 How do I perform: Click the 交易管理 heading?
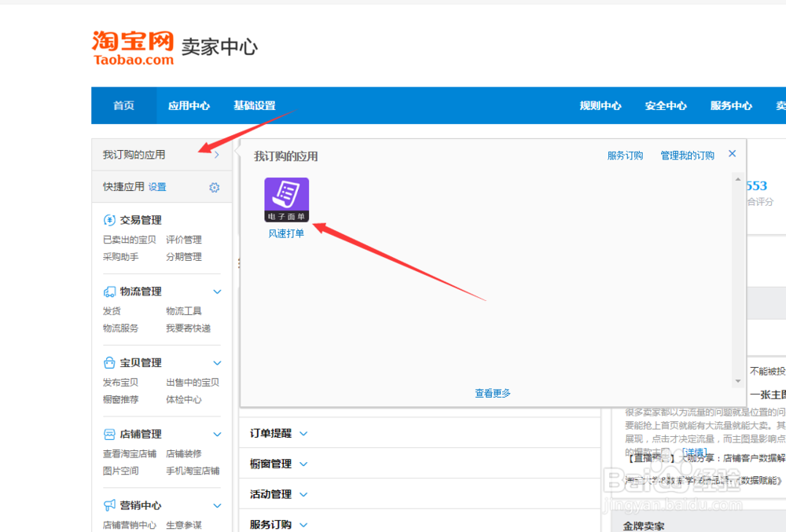[141, 220]
